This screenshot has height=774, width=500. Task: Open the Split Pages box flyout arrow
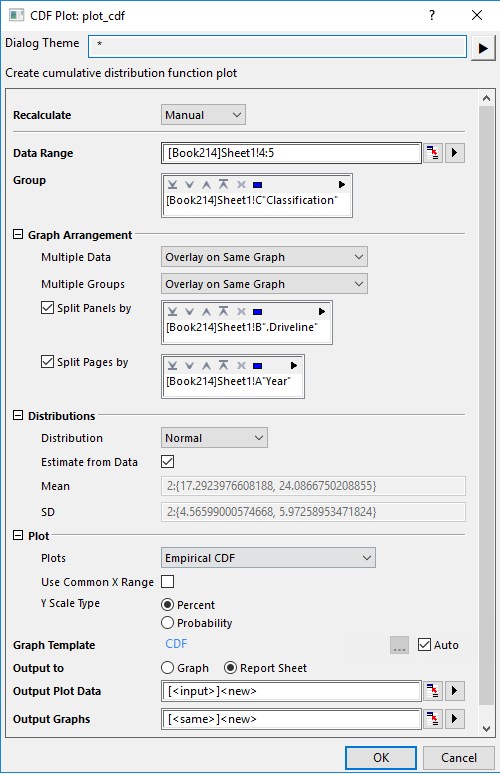[x=294, y=365]
